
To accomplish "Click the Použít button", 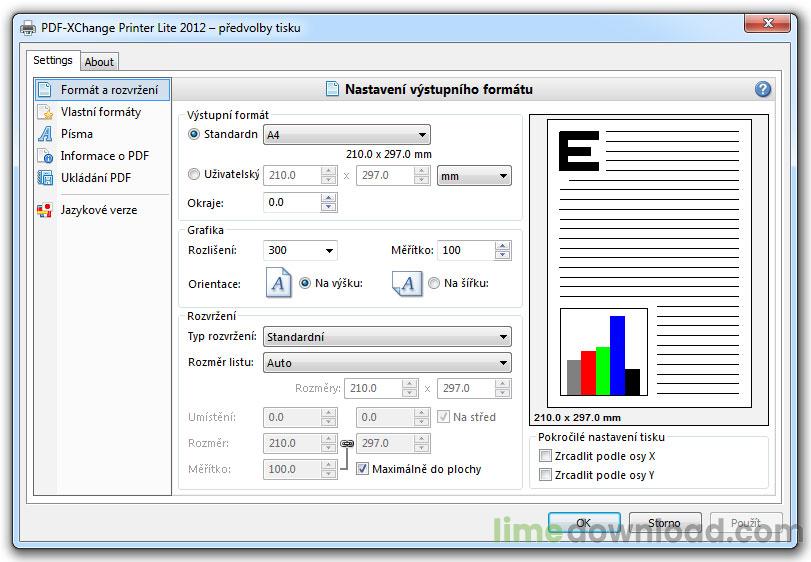I will [746, 523].
